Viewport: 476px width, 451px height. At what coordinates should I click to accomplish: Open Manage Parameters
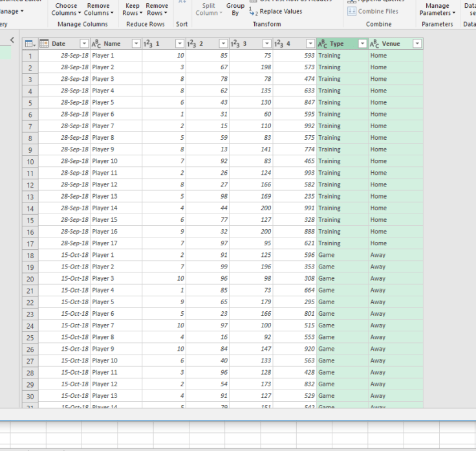(437, 9)
